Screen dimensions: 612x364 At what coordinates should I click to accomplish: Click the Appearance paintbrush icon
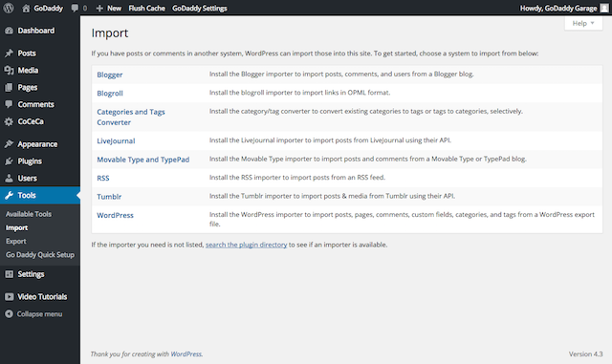pyautogui.click(x=9, y=144)
